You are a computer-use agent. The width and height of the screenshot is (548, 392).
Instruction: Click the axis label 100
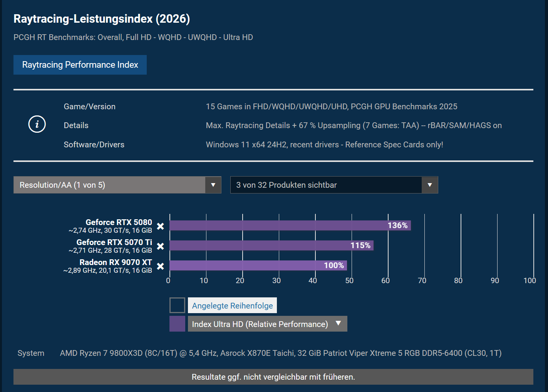[530, 280]
